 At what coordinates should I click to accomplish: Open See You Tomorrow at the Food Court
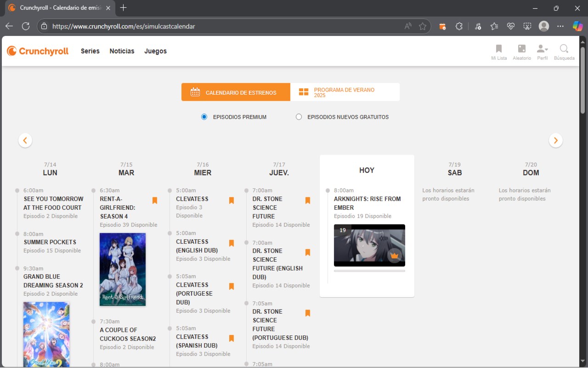point(53,203)
